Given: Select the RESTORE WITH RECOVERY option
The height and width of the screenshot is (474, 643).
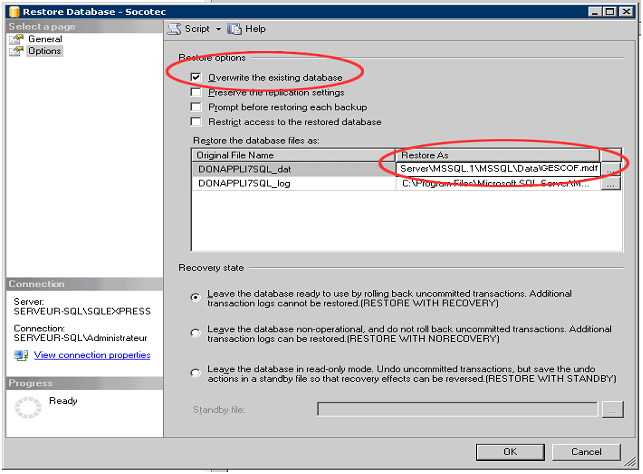Looking at the screenshot, I should [195, 297].
